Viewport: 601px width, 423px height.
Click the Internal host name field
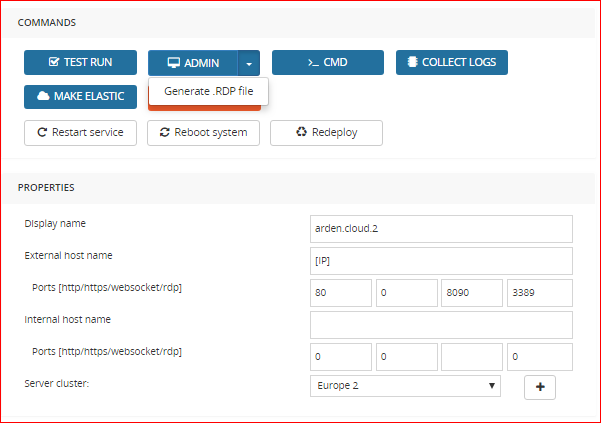tap(441, 325)
